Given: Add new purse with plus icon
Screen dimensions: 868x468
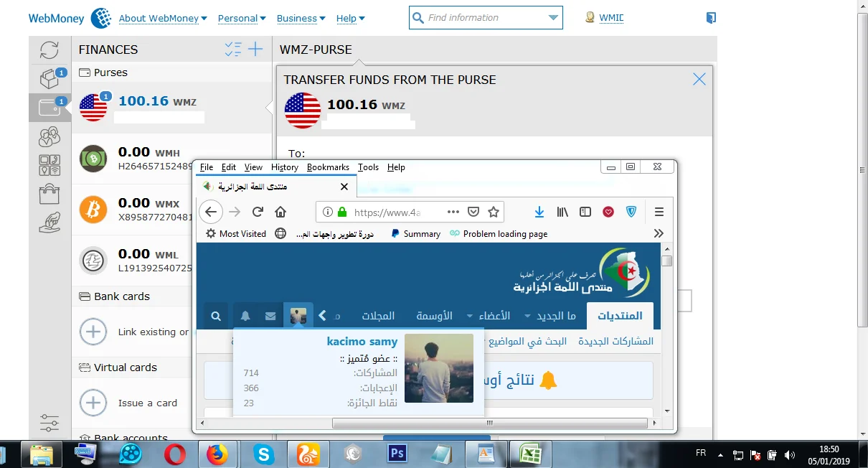Looking at the screenshot, I should 255,50.
